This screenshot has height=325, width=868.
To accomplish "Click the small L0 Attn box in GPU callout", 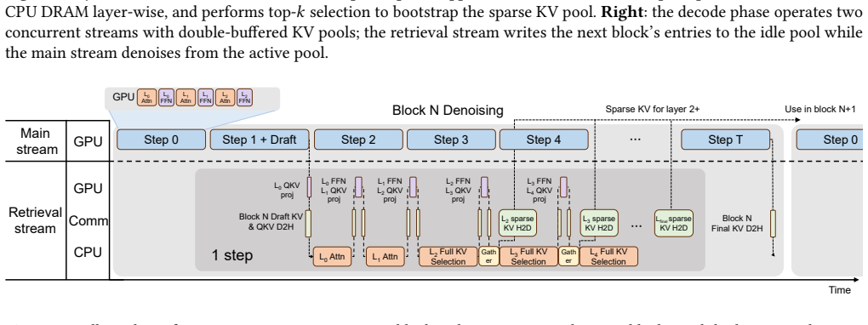I will click(146, 98).
